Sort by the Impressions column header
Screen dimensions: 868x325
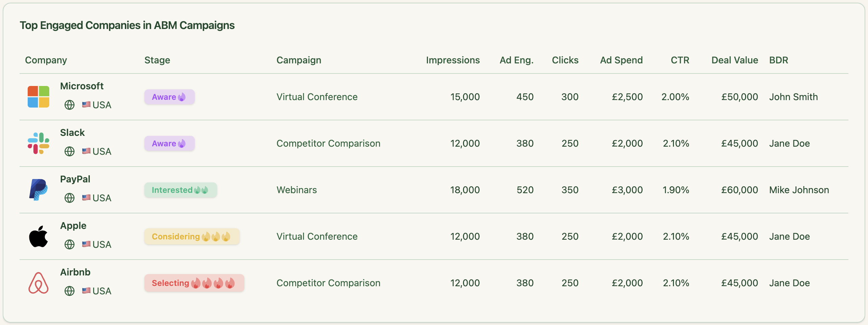pyautogui.click(x=453, y=60)
